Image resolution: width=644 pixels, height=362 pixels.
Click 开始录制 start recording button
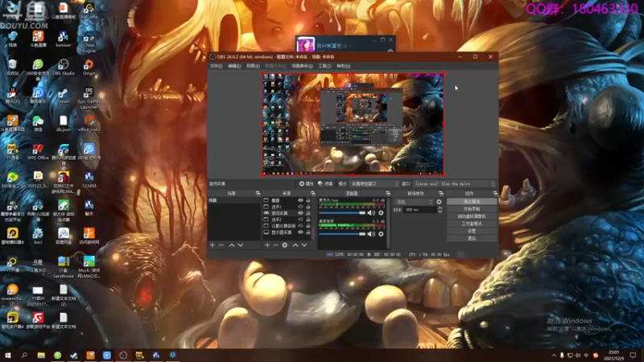tap(472, 209)
